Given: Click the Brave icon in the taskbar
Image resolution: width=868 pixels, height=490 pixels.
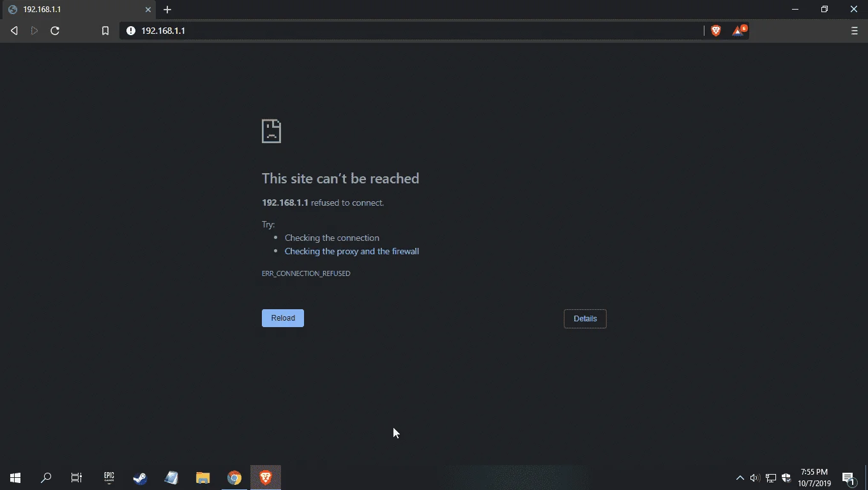Looking at the screenshot, I should 266,478.
